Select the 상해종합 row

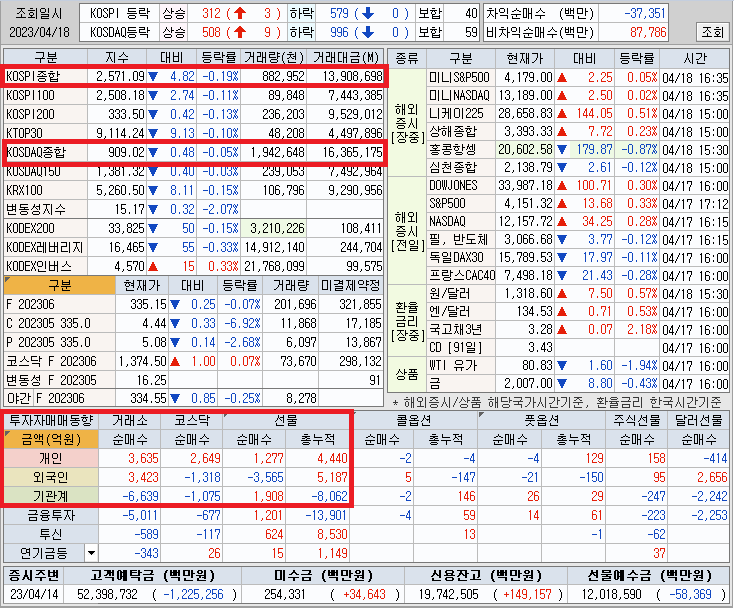click(x=578, y=132)
